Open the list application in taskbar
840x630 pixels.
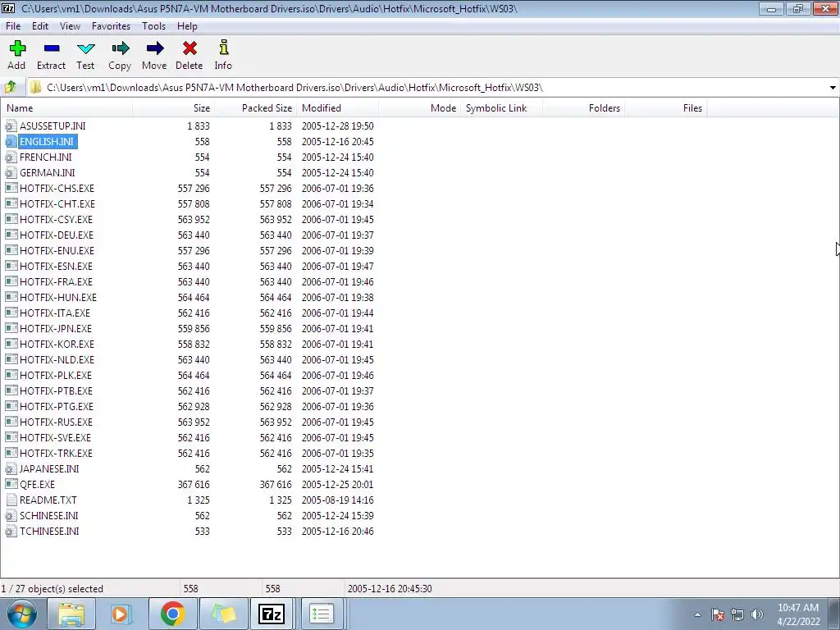322,614
